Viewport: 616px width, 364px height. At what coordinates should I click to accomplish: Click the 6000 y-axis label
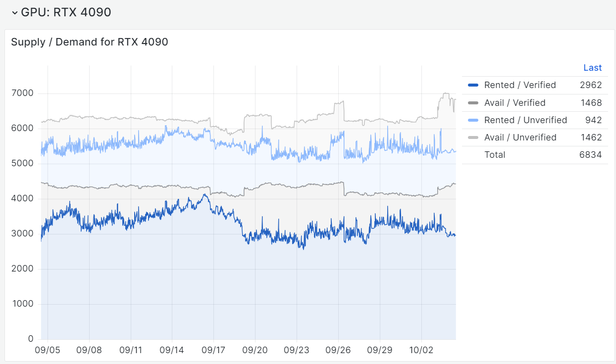coord(23,129)
